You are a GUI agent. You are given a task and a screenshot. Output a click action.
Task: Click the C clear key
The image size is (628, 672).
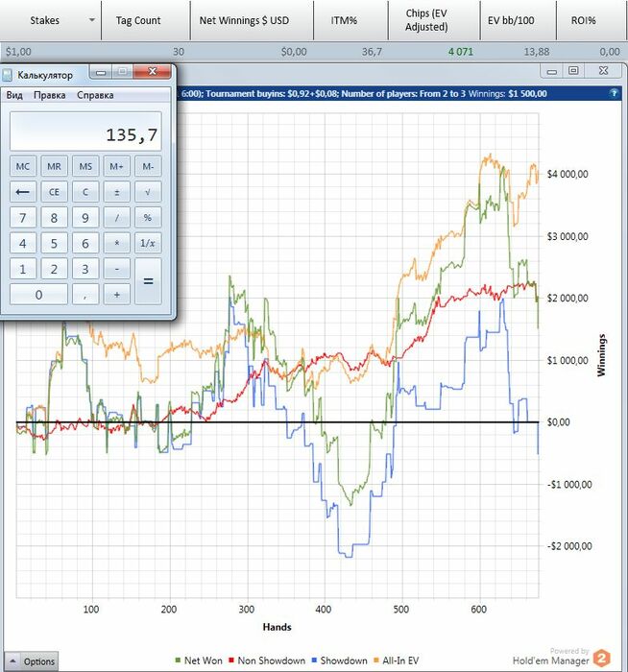coord(85,192)
